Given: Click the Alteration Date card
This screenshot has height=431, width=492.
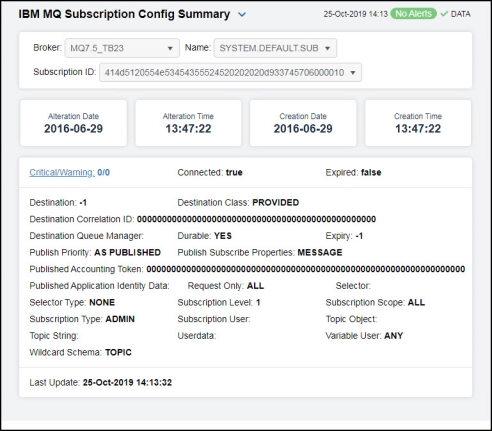Looking at the screenshot, I should tap(74, 123).
